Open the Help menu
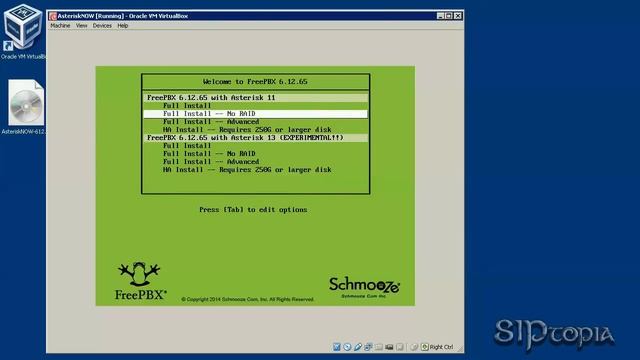 (123, 26)
